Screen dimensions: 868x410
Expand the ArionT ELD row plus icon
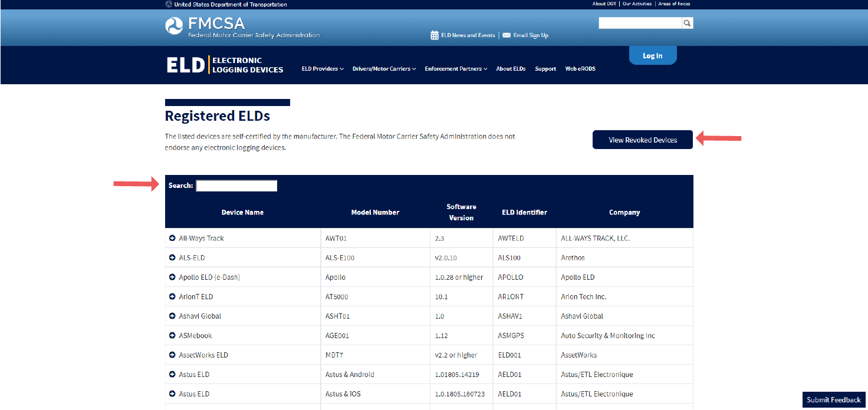pyautogui.click(x=172, y=296)
